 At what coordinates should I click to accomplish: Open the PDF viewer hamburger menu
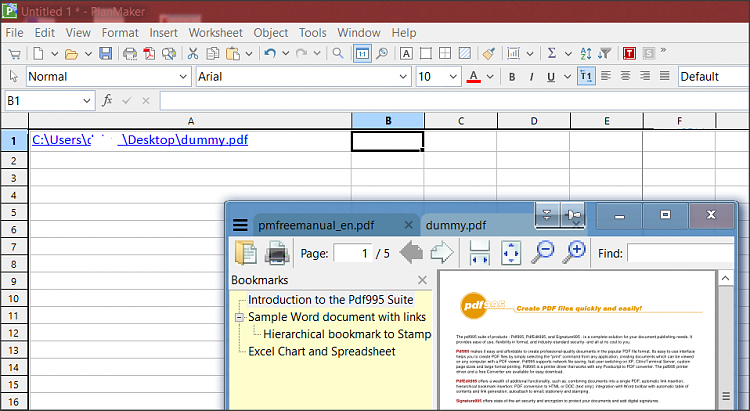[x=240, y=225]
